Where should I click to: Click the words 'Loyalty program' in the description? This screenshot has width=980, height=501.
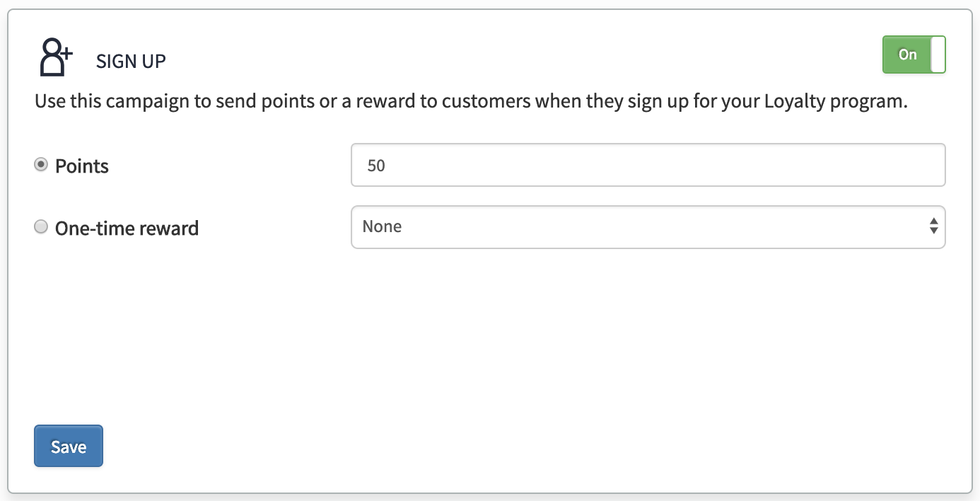834,102
